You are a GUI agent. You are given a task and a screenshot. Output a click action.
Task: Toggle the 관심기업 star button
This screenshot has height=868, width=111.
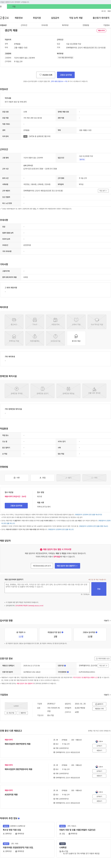(x=10, y=713)
